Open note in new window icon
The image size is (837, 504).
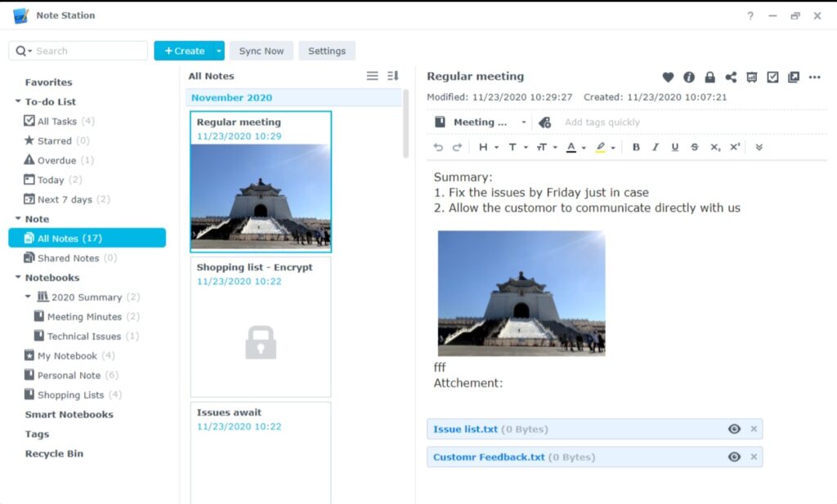coord(794,77)
